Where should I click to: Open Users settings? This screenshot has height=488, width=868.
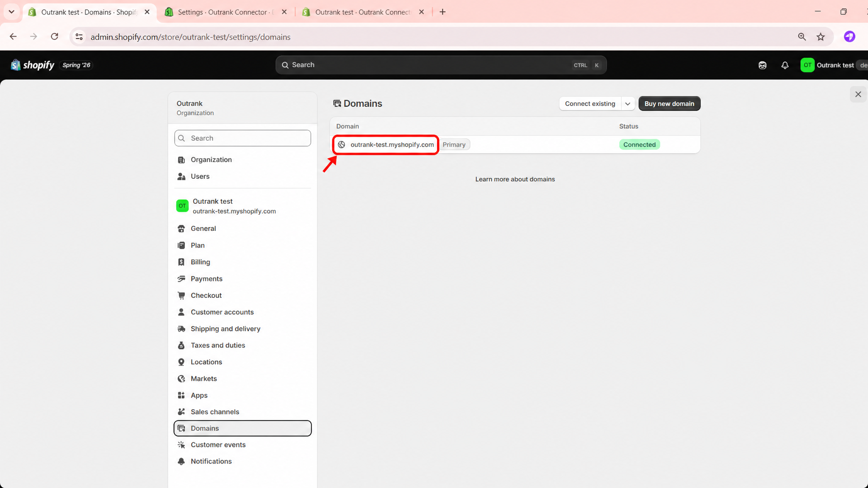(x=242, y=176)
